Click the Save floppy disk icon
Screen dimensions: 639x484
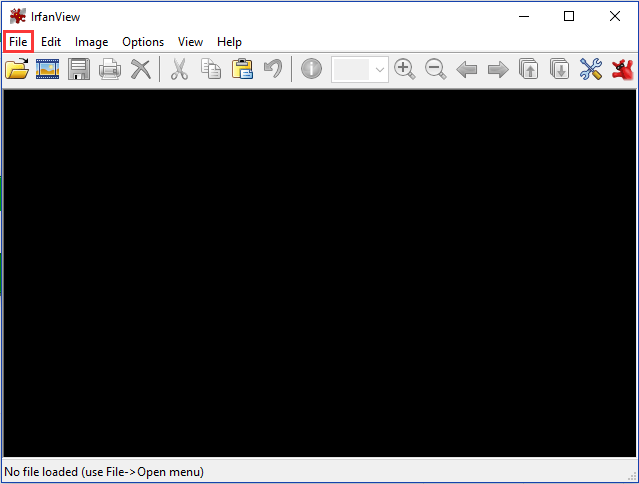click(x=79, y=69)
